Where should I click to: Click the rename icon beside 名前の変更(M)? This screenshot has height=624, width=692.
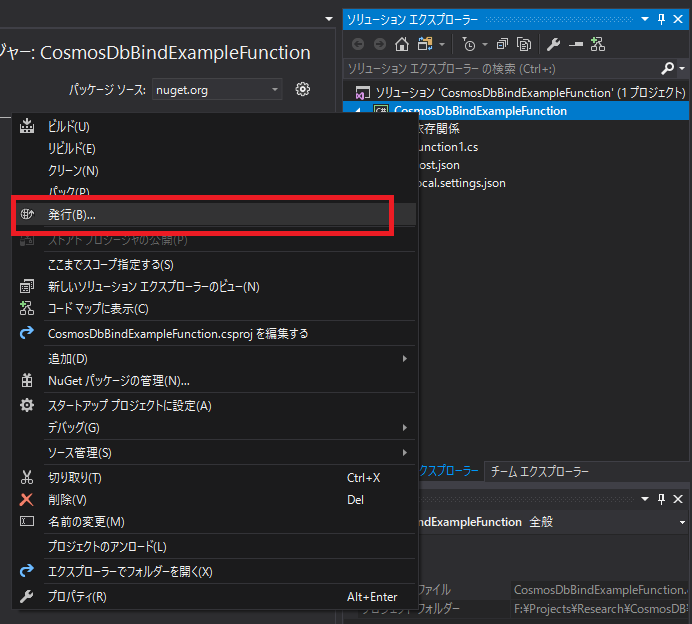pyautogui.click(x=27, y=522)
